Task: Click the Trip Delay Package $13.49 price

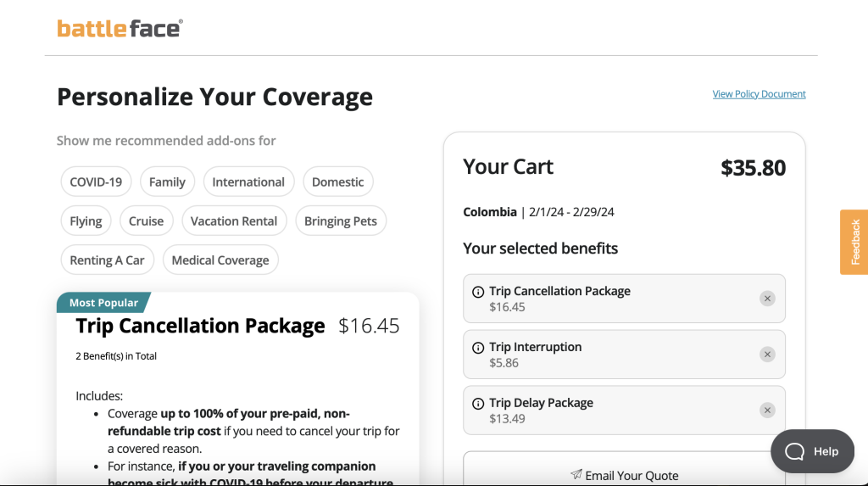Action: click(x=507, y=419)
